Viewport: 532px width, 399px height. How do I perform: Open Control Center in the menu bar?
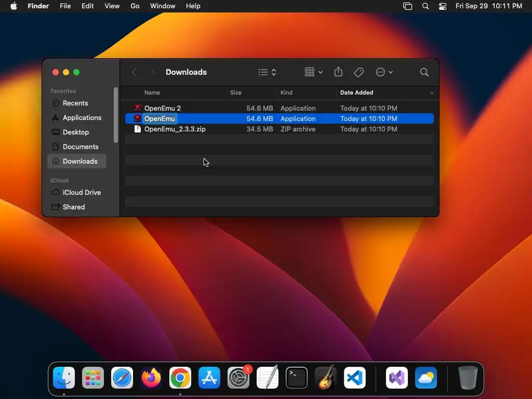[x=443, y=6]
